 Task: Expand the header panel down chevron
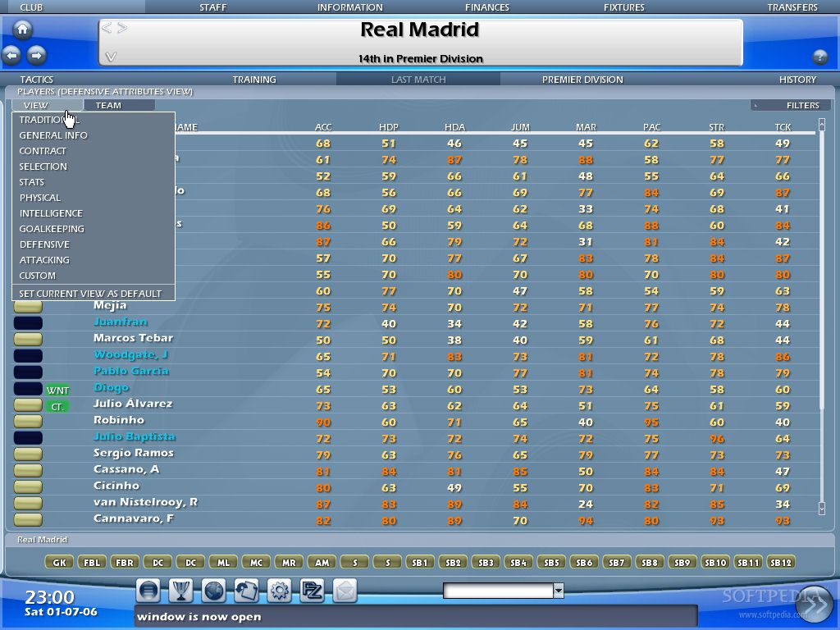pyautogui.click(x=111, y=57)
